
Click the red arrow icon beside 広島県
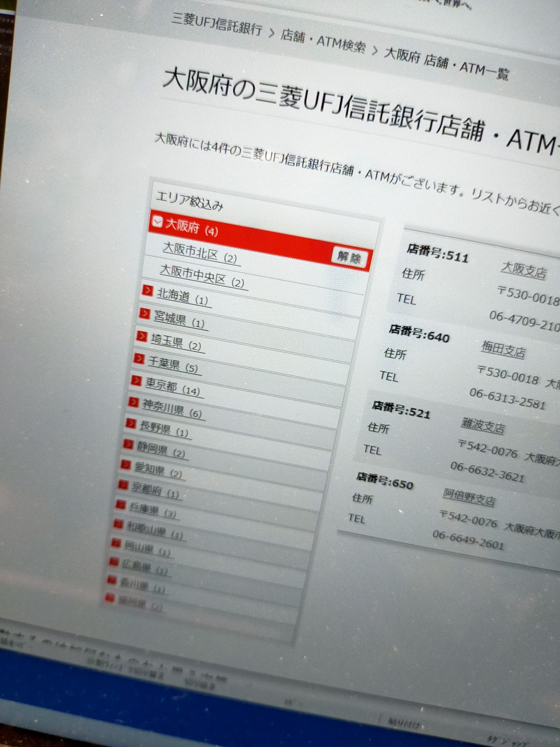pyautogui.click(x=113, y=562)
